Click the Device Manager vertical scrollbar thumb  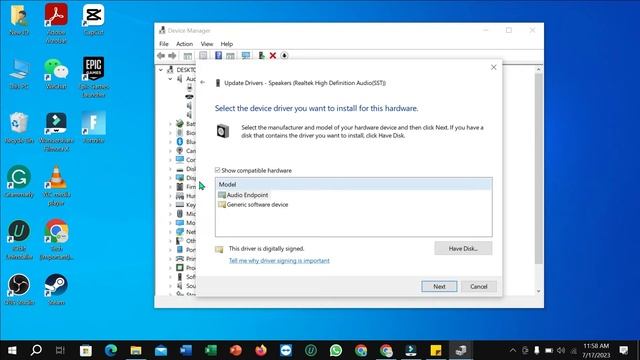(538, 168)
